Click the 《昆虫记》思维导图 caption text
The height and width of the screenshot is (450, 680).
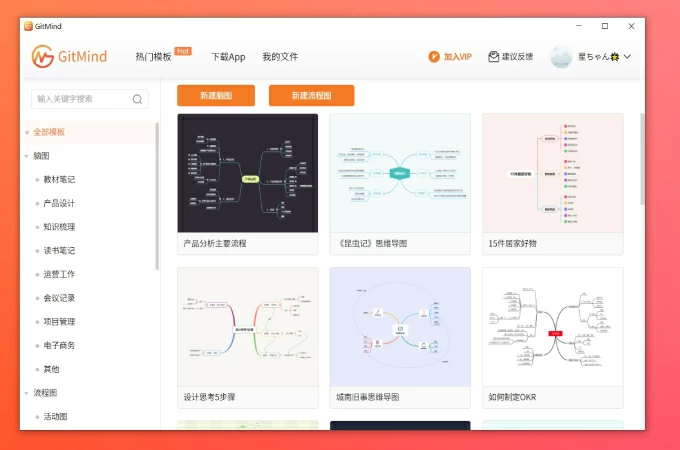[x=372, y=244]
